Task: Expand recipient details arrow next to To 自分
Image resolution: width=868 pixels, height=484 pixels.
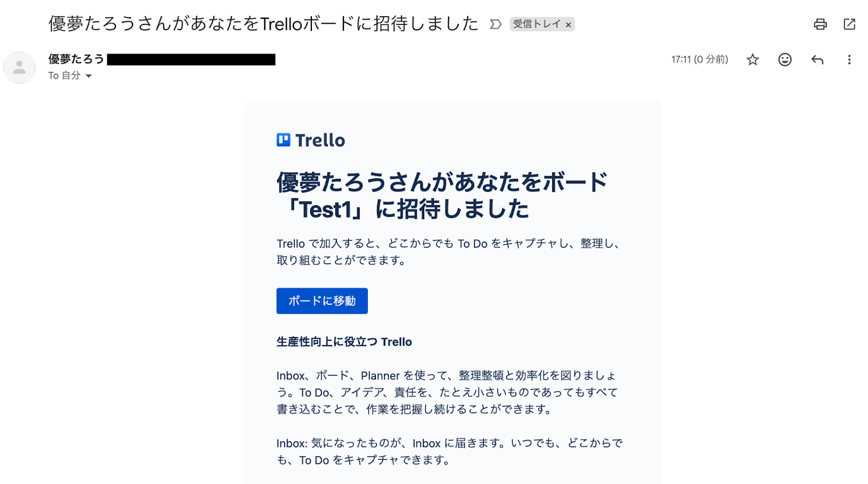Action: (x=88, y=76)
